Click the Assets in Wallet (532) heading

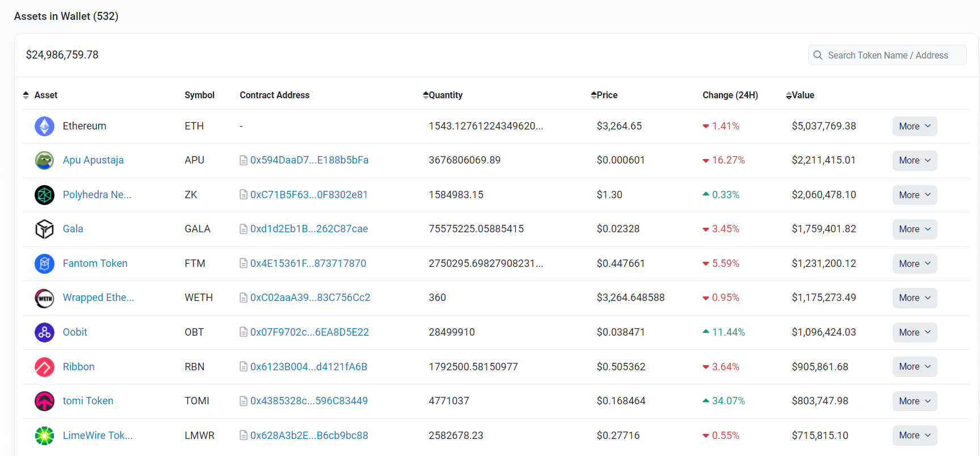(x=66, y=16)
